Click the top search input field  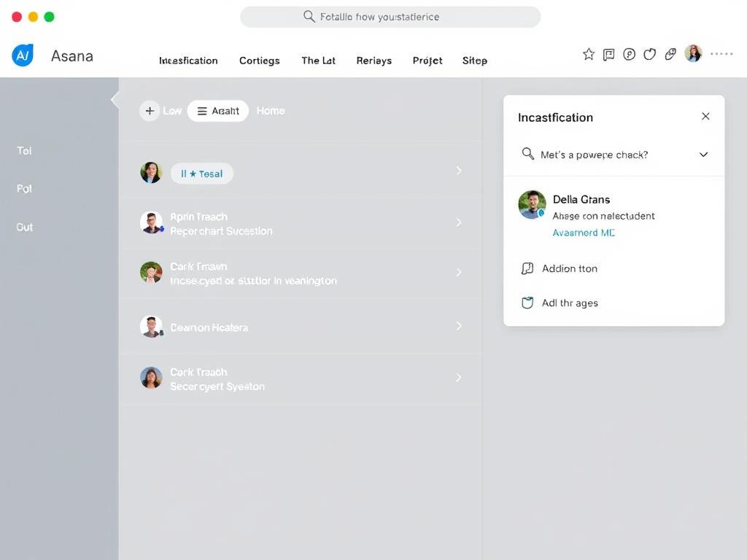click(x=390, y=17)
